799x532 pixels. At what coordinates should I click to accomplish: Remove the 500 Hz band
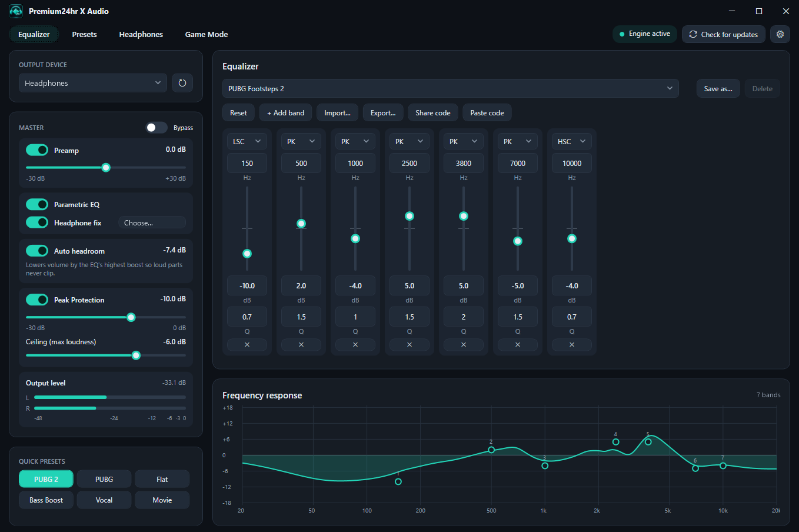tap(301, 345)
